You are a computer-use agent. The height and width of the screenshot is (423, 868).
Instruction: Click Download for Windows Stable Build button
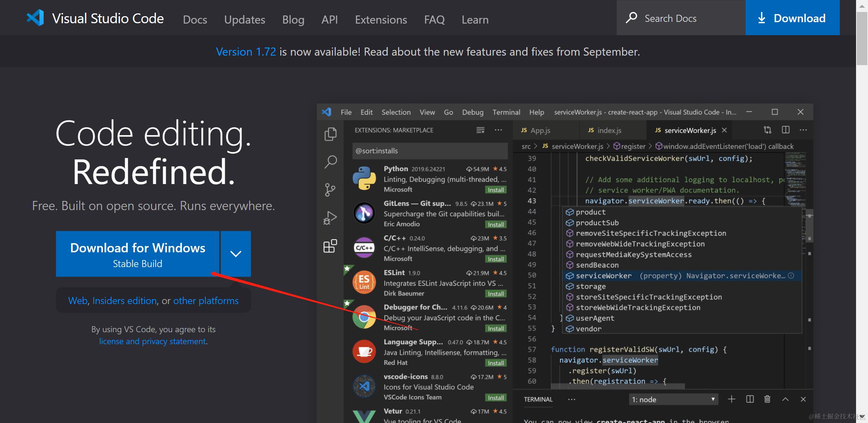[138, 254]
